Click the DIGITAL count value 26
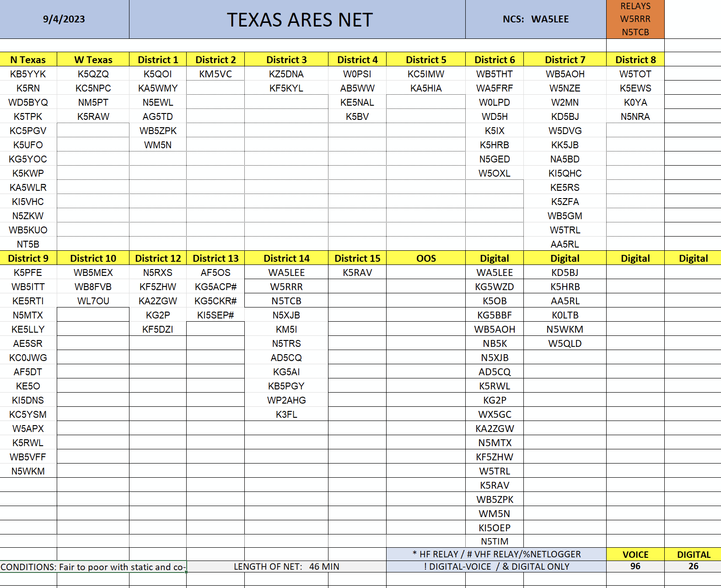 pyautogui.click(x=693, y=566)
